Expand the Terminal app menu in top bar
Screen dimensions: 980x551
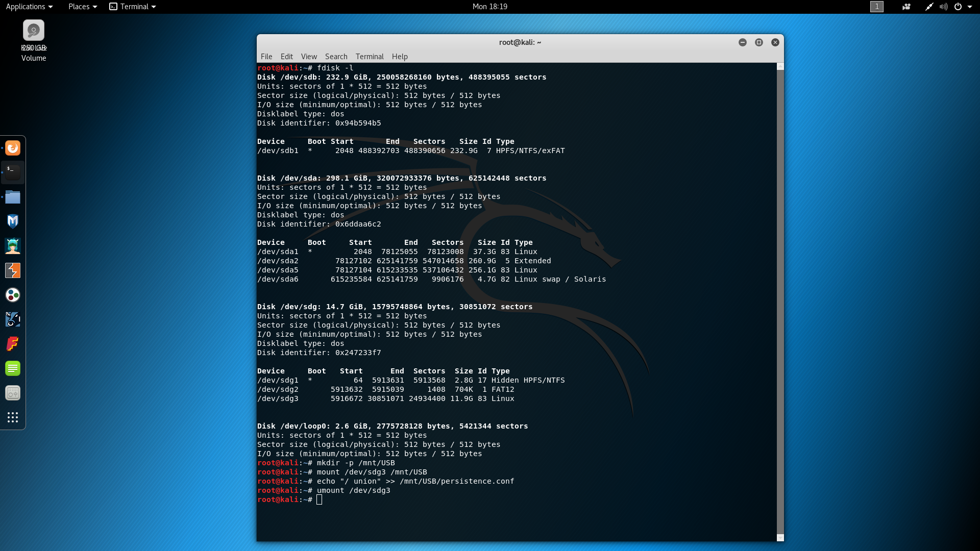[133, 7]
